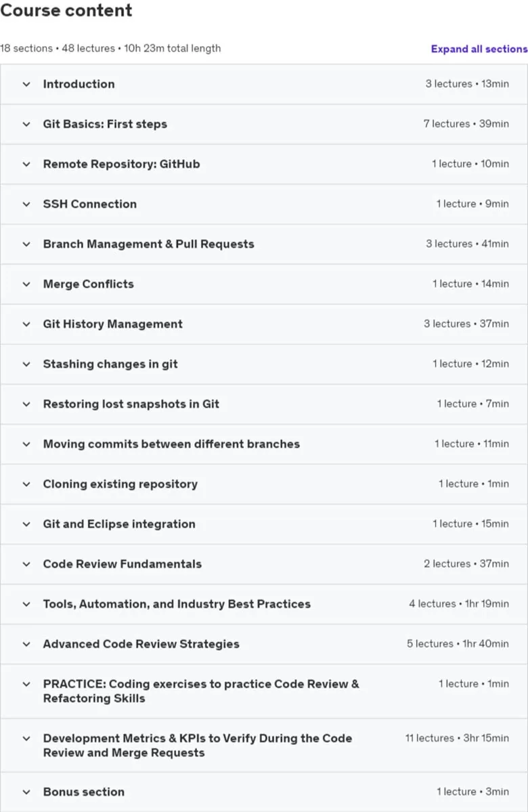Viewport: 528px width, 812px height.
Task: Open Git and Eclipse integration section title
Action: point(119,524)
